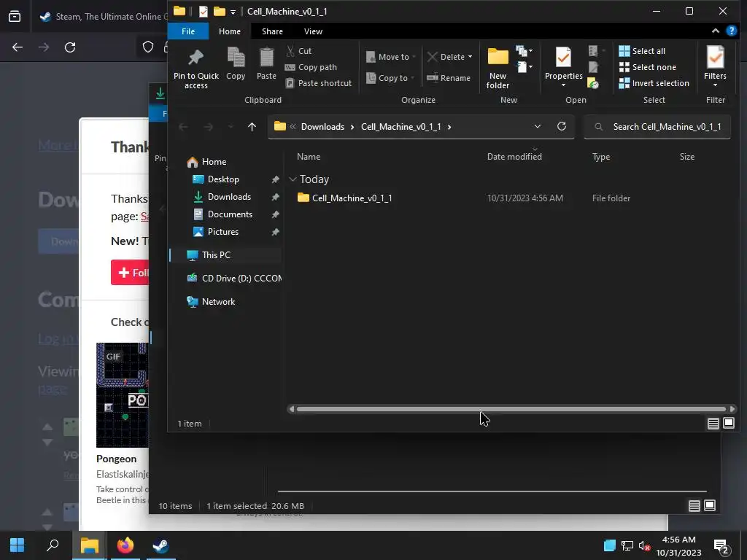Click the Properties icon
Image resolution: width=747 pixels, height=560 pixels.
[564, 58]
